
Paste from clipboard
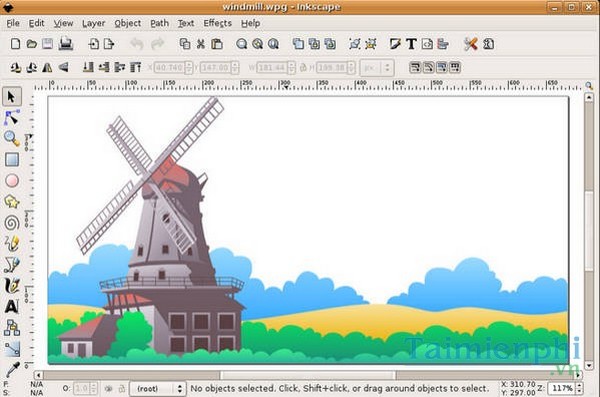pos(217,44)
